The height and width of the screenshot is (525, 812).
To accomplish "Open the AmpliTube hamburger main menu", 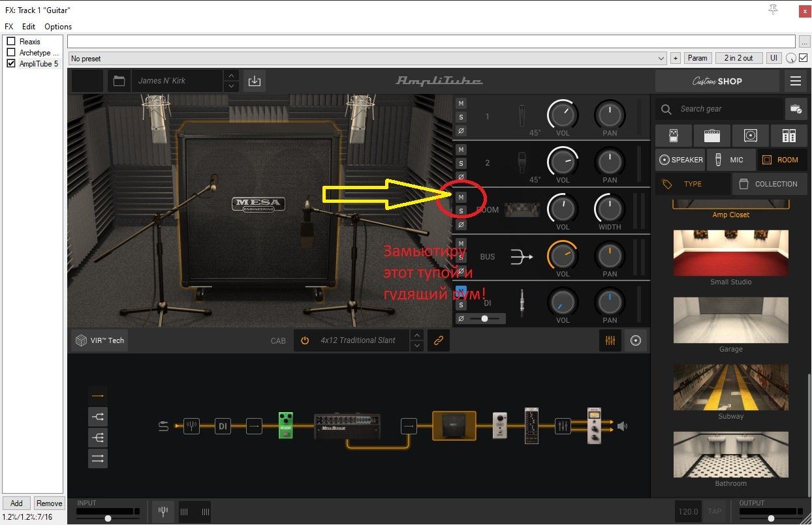I will pos(795,81).
